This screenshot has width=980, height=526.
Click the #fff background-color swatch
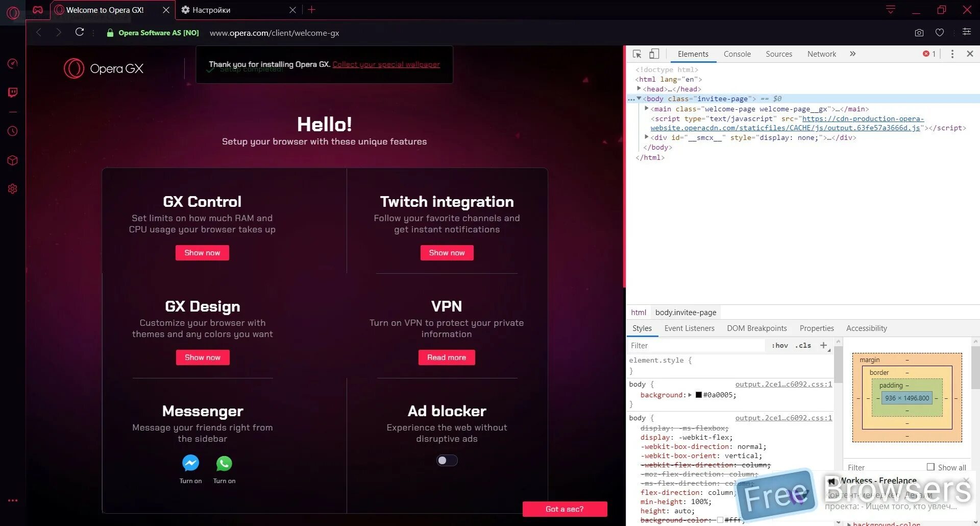click(x=720, y=520)
